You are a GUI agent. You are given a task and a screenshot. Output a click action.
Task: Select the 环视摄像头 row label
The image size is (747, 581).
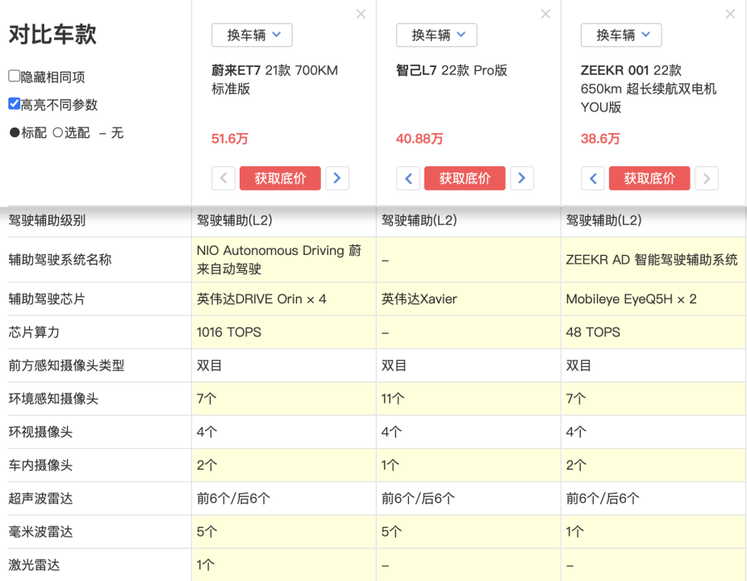point(40,432)
